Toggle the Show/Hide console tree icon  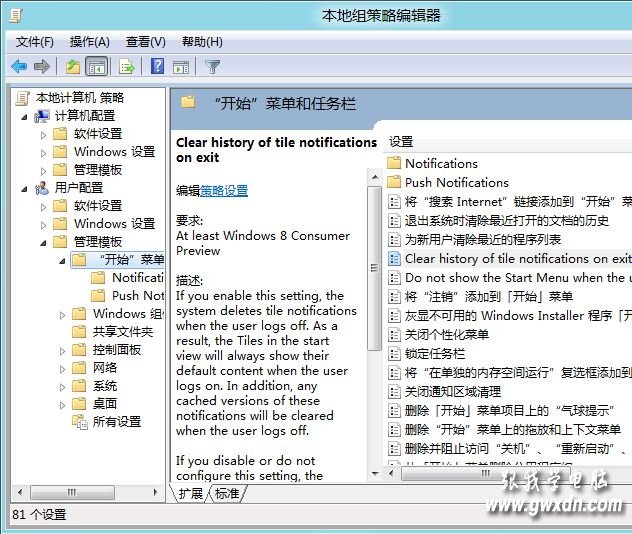(97, 66)
